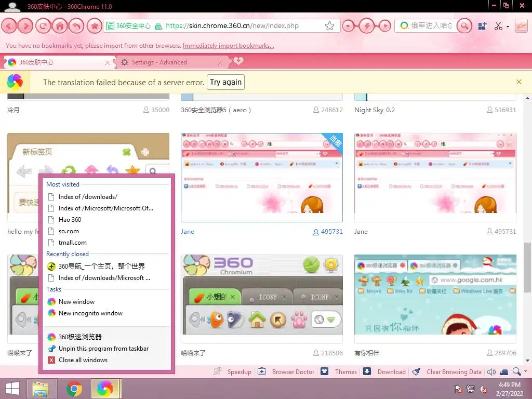This screenshot has width=532, height=399.
Task: Choose New incognito window task
Action: (107, 313)
